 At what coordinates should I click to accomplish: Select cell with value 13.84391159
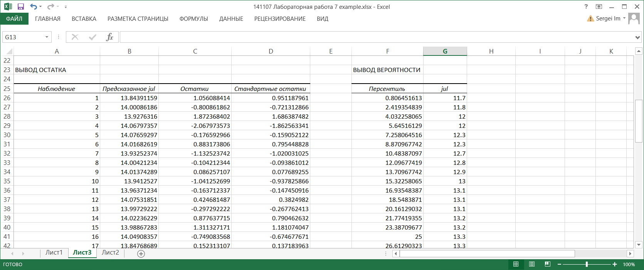click(x=129, y=98)
